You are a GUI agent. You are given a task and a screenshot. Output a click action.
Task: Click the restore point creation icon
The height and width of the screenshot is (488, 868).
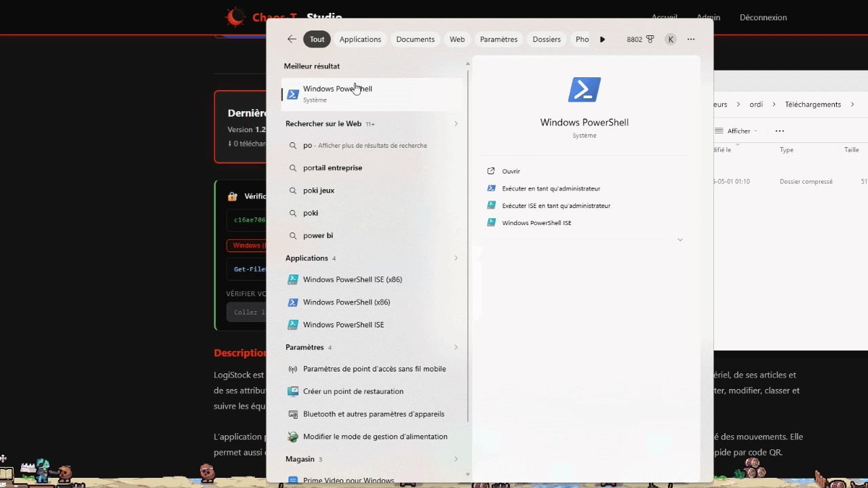[x=293, y=391]
